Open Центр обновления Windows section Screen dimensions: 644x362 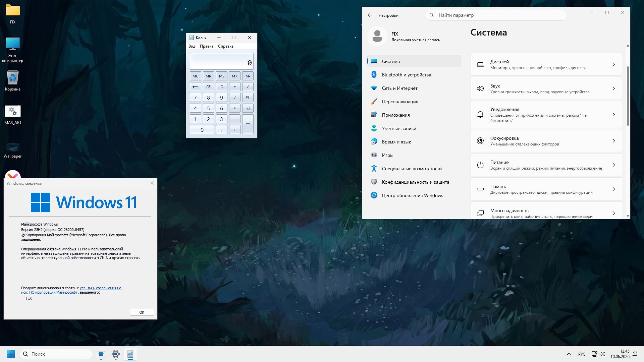point(414,195)
